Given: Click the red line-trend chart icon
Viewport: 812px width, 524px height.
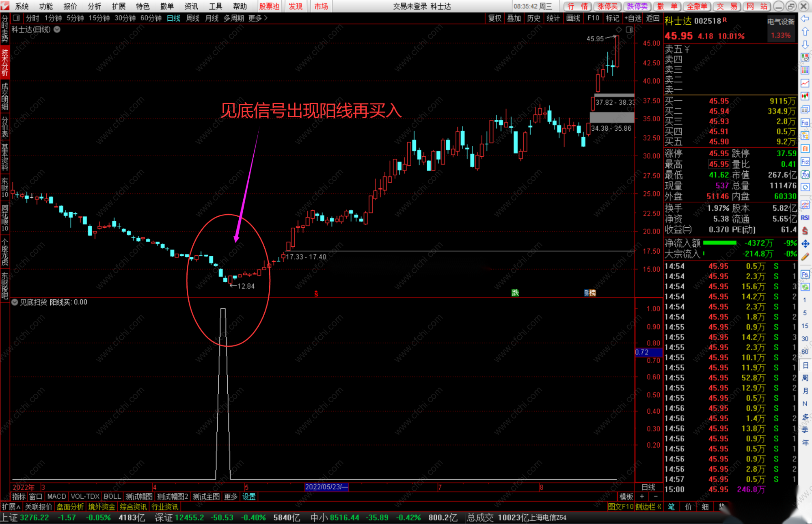Looking at the screenshot, I should click(805, 83).
